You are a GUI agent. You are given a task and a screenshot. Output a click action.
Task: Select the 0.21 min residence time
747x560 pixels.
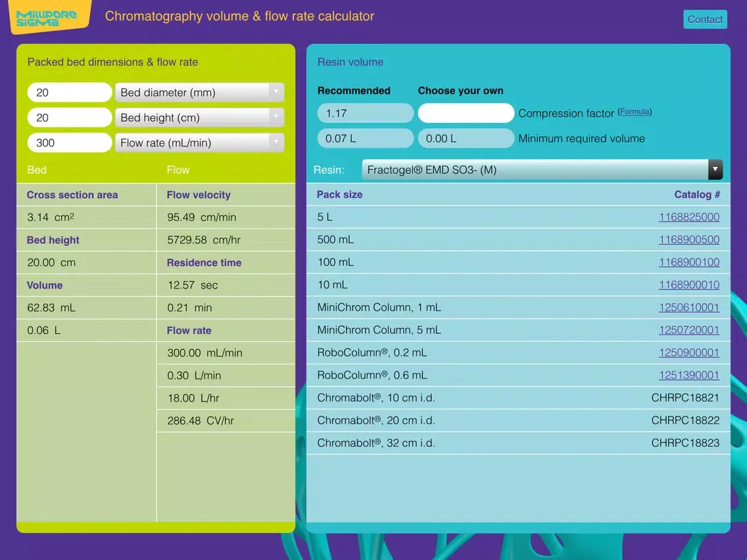pos(189,308)
